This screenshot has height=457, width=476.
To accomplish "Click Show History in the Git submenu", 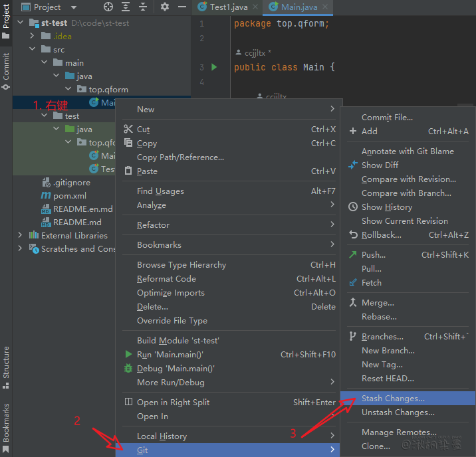I will pos(386,207).
